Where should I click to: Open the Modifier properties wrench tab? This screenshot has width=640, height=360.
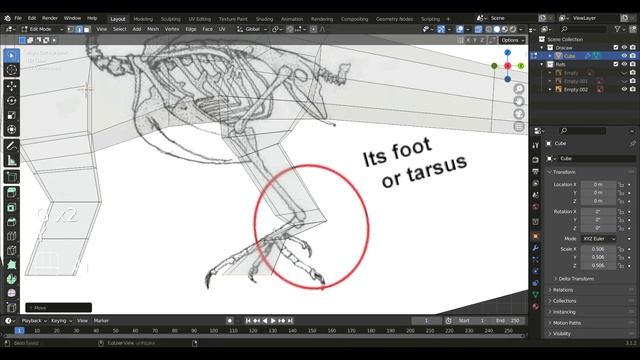(x=536, y=248)
